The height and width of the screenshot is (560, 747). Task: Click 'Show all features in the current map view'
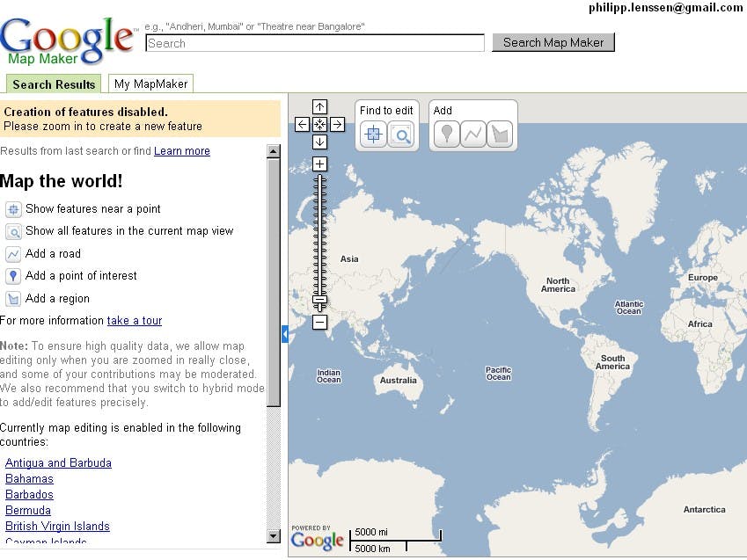pos(129,231)
